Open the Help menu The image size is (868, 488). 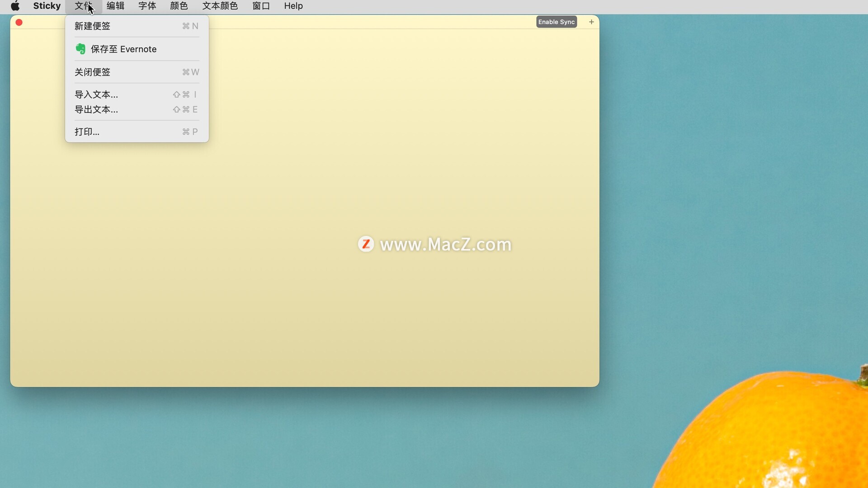(293, 6)
